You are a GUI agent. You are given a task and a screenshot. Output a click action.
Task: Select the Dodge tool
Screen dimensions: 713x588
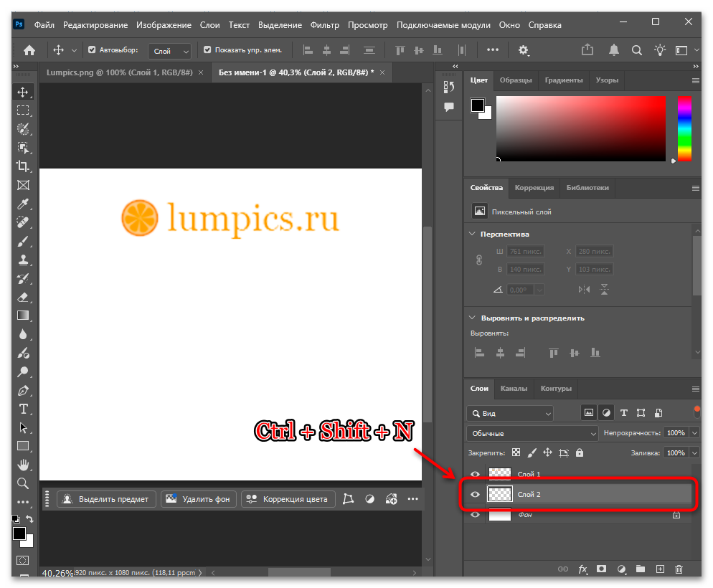tap(23, 371)
